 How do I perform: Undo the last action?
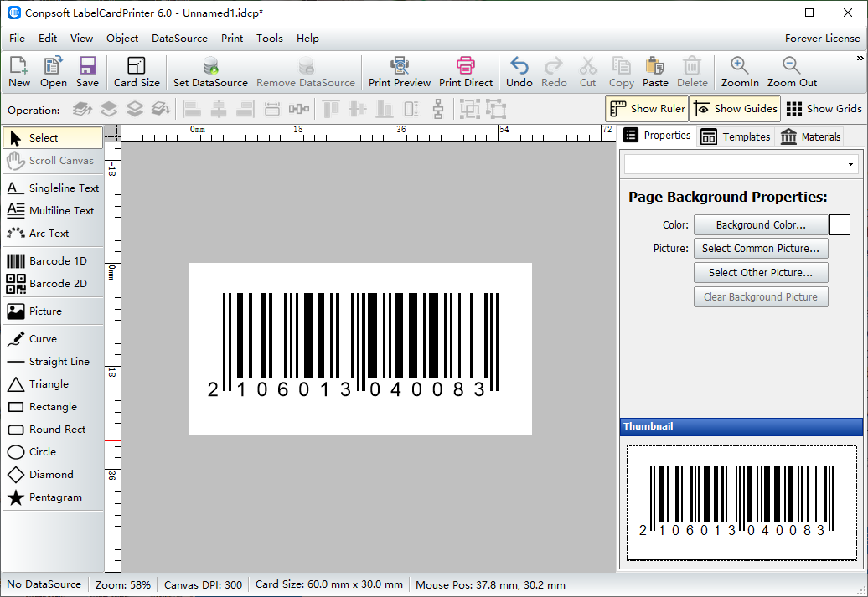[519, 72]
